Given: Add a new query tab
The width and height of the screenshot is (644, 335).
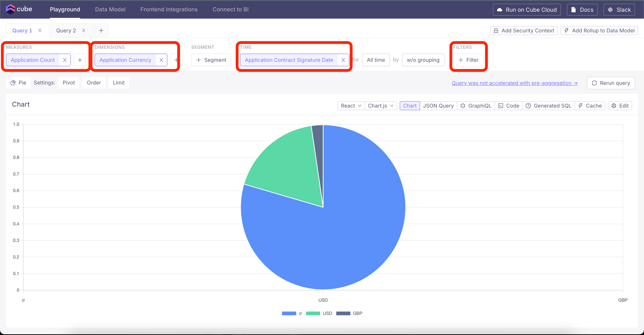Looking at the screenshot, I should pyautogui.click(x=101, y=30).
